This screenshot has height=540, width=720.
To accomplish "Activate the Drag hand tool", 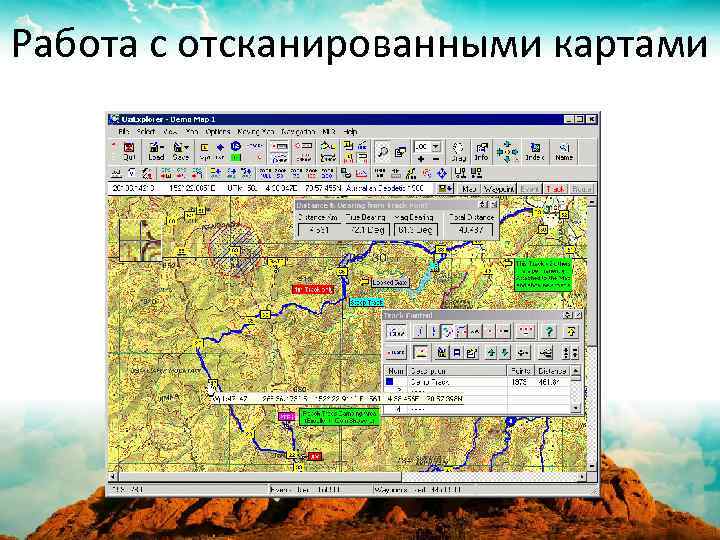I will point(458,152).
